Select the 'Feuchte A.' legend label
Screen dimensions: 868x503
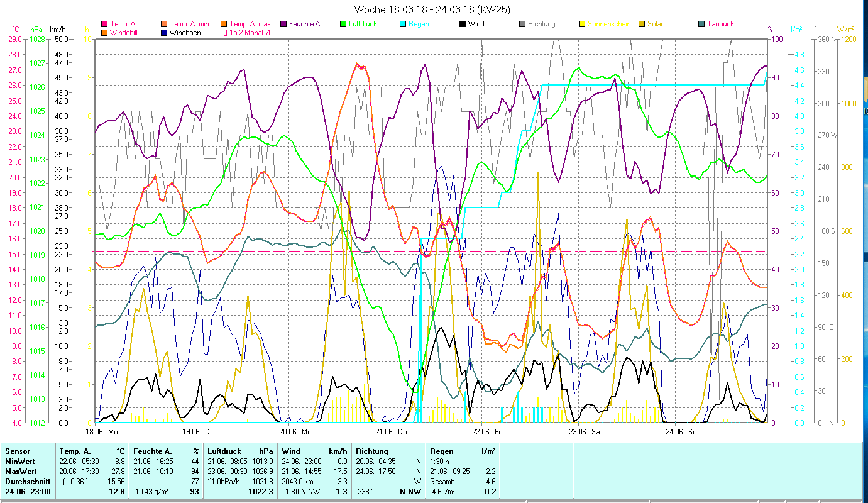305,24
